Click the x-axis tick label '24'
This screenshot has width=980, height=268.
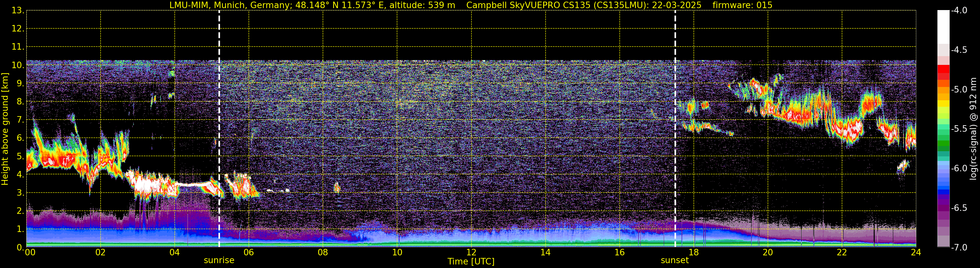pyautogui.click(x=916, y=252)
